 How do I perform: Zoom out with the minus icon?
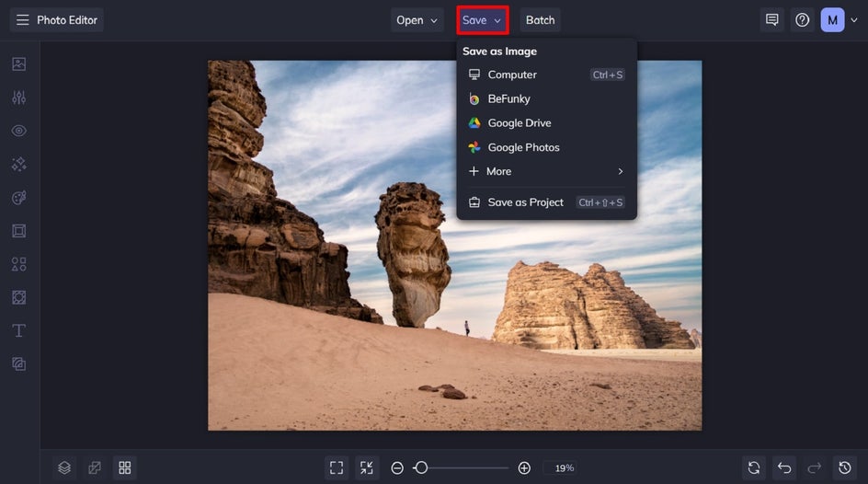coord(397,468)
